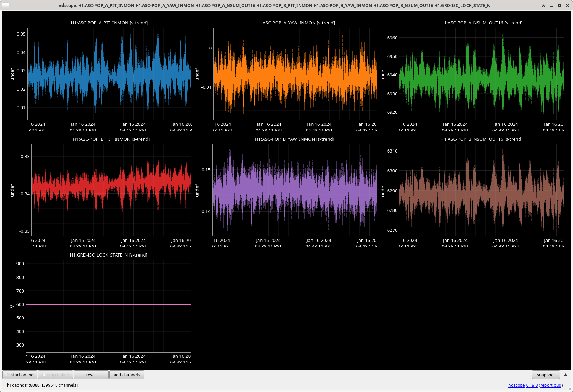Viewport: 573px width, 392px height.
Task: Click the H1:ASC-POP_B_NSUM_OUT16 plot title
Action: [x=481, y=139]
